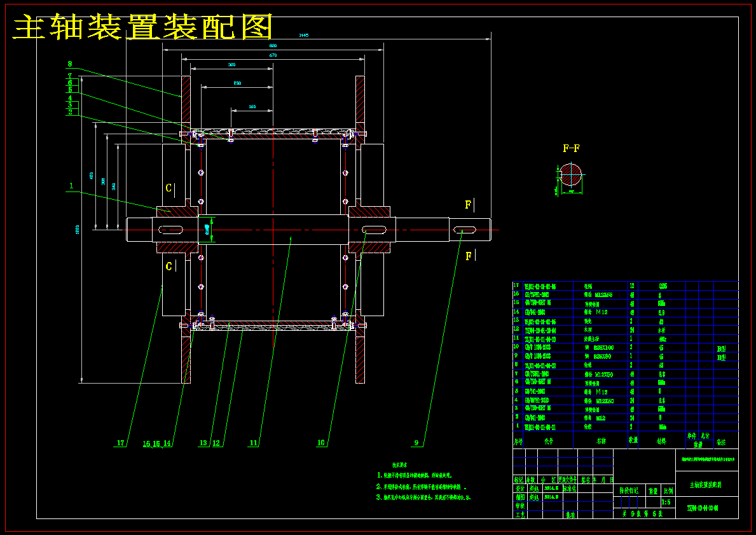The width and height of the screenshot is (756, 535).
Task: Select the 标准化 cell in the title block
Action: click(x=570, y=488)
